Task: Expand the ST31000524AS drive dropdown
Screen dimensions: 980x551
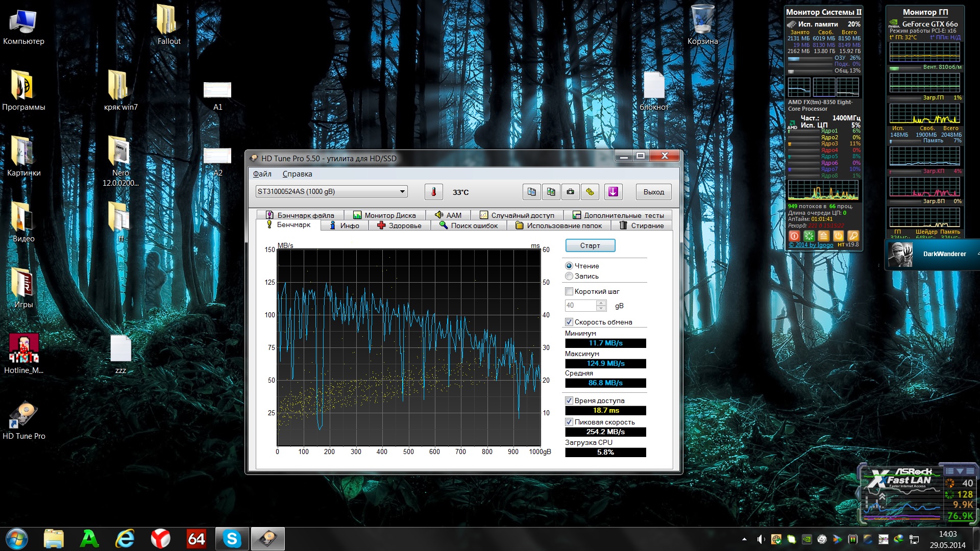Action: coord(402,192)
